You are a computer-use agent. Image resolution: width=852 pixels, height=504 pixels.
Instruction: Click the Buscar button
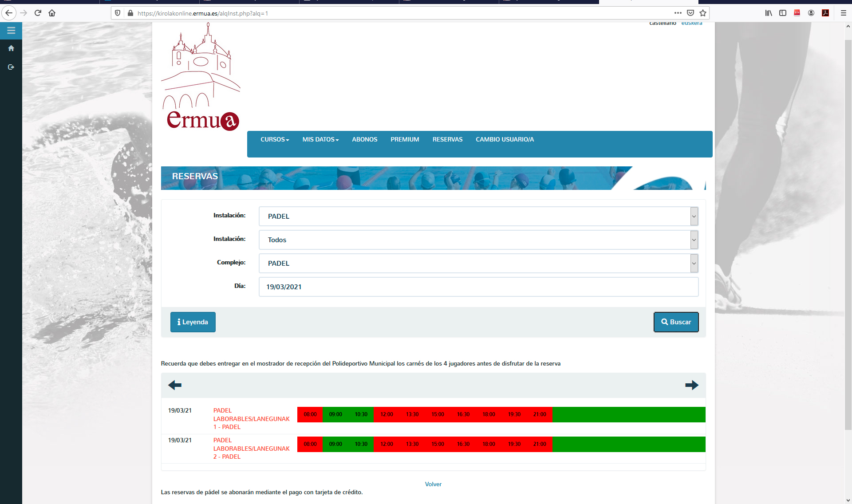(676, 322)
